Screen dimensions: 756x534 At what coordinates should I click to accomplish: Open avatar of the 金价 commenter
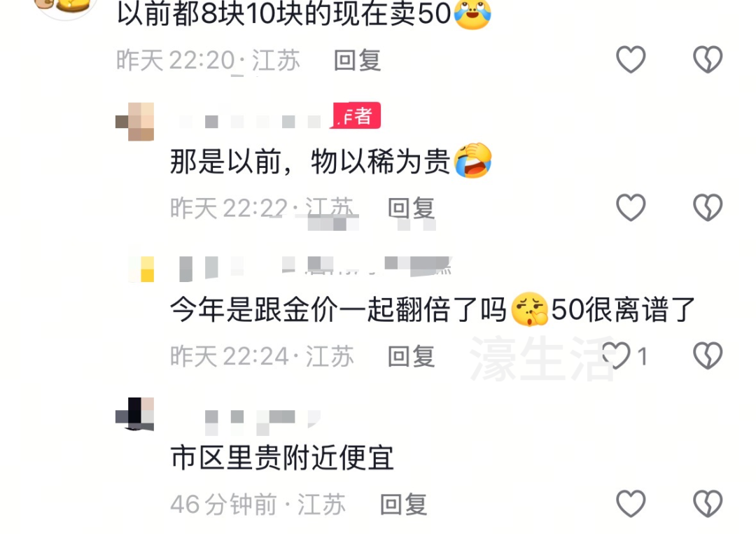tap(141, 269)
